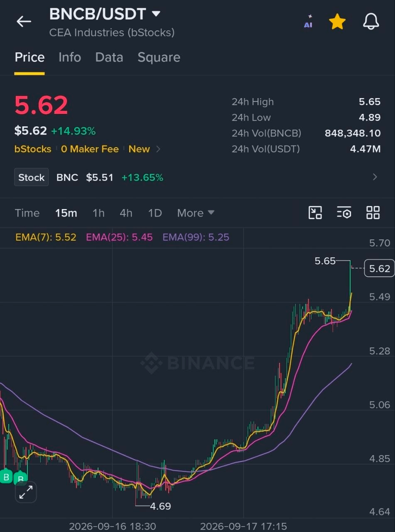Image resolution: width=395 pixels, height=532 pixels.
Task: Open the chart drawing tools icon
Action: click(315, 213)
